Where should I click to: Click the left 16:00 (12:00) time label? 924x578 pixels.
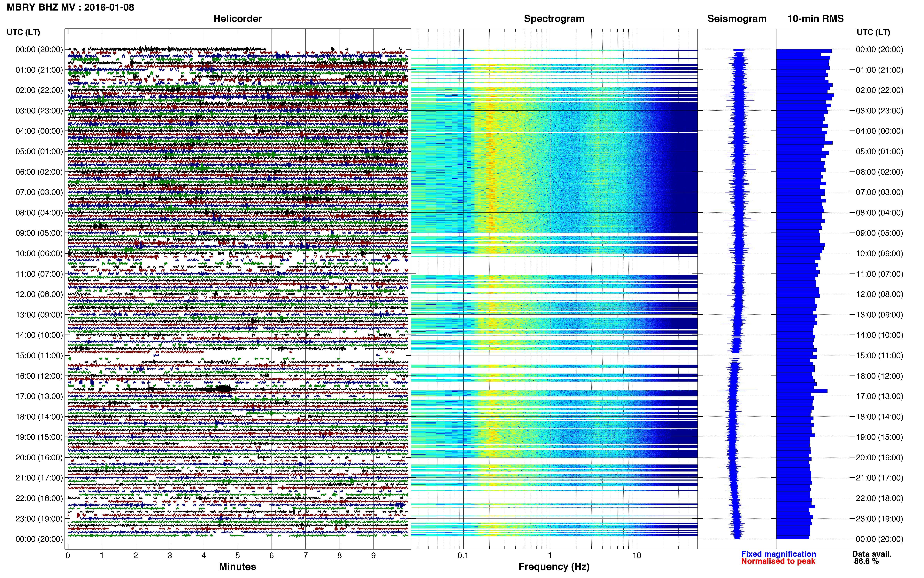[39, 376]
